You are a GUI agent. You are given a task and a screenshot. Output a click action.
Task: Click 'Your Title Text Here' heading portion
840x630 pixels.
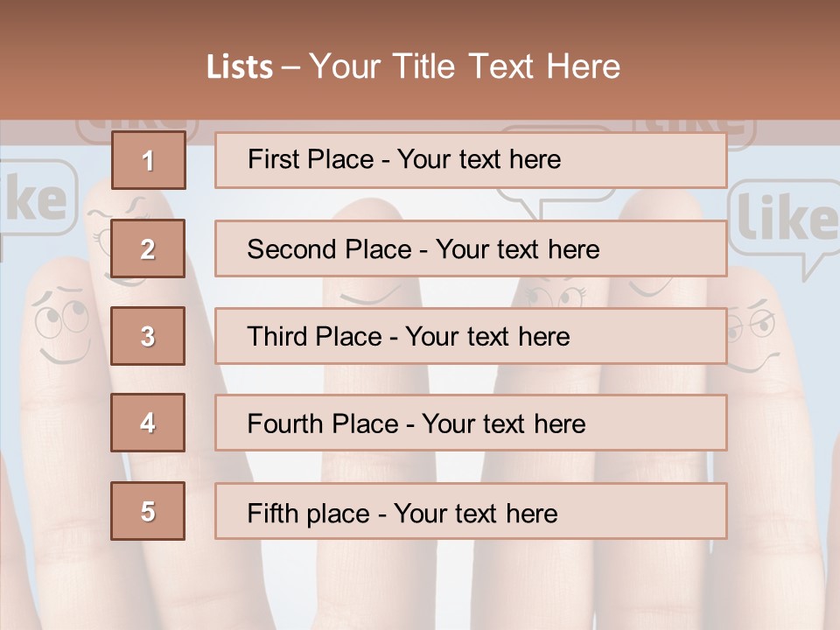465,66
